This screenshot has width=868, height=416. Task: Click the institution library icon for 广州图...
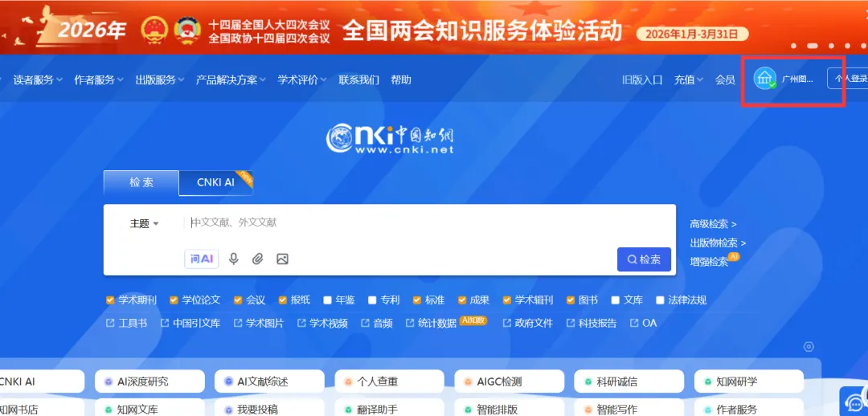point(764,79)
